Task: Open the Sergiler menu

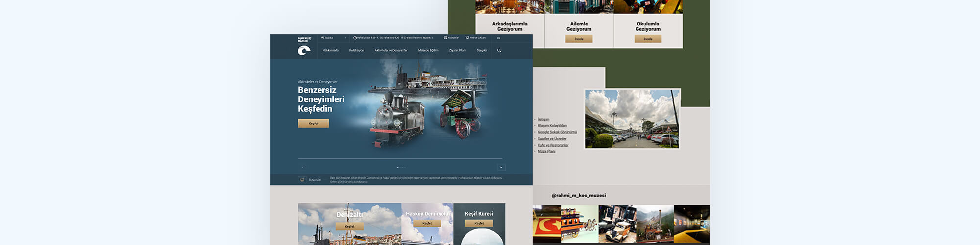Action: 482,50
